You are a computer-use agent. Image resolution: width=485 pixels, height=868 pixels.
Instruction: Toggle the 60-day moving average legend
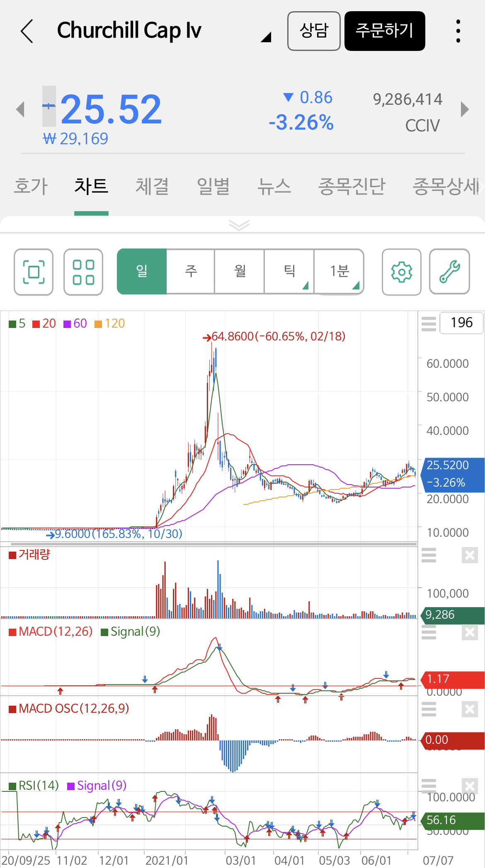pyautogui.click(x=75, y=323)
